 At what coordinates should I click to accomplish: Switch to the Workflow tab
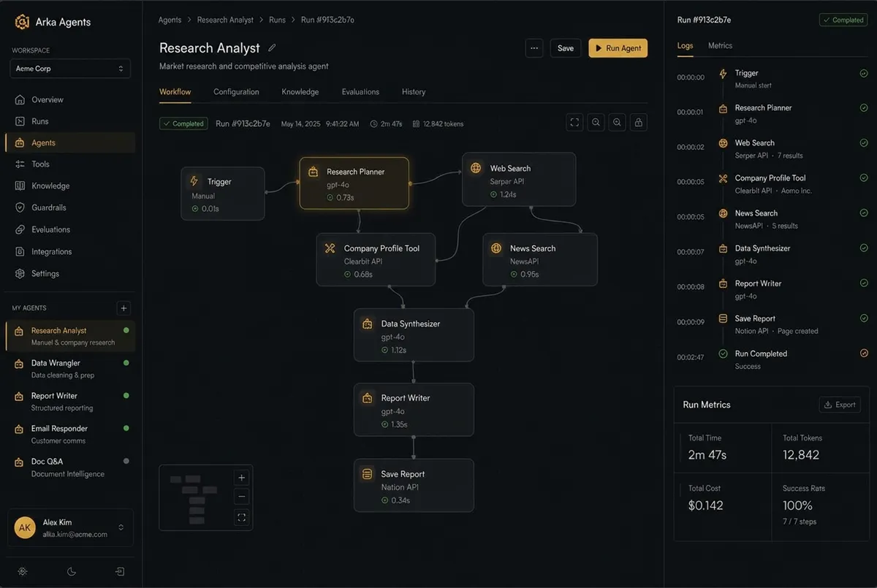[x=175, y=92]
